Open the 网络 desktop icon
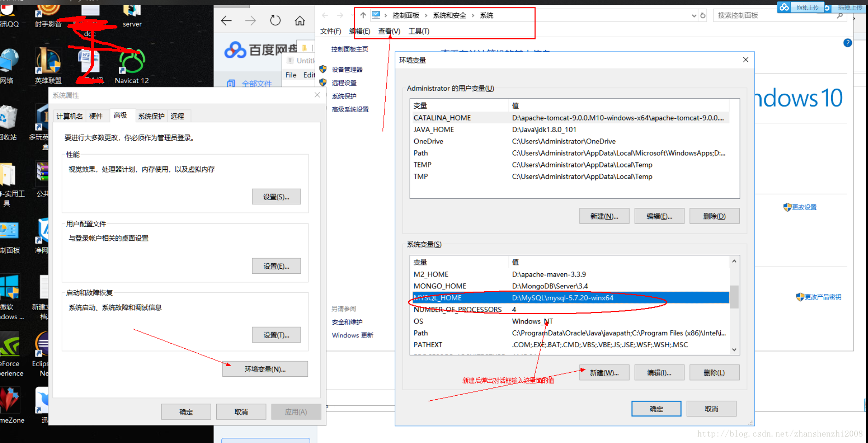The image size is (868, 443). pos(8,66)
